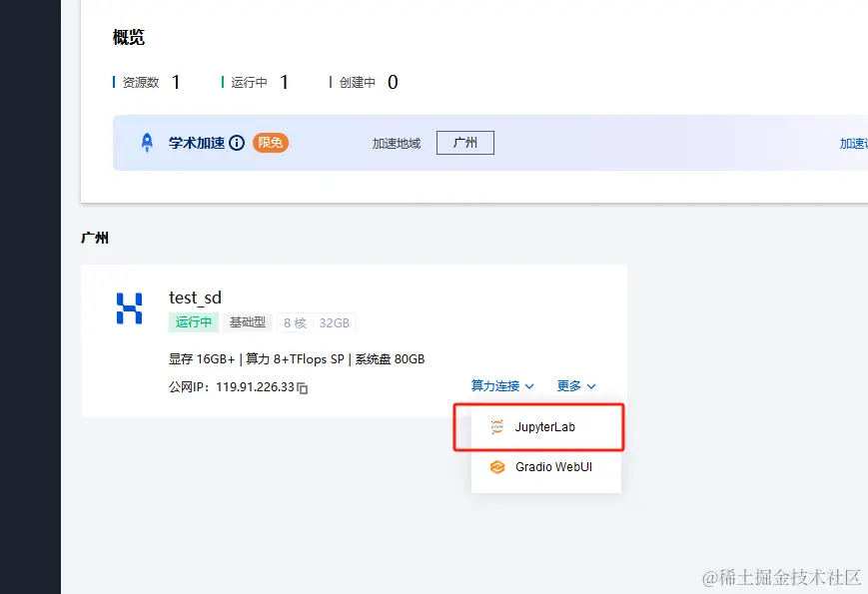Open the 加速设置 link on the right
The width and height of the screenshot is (868, 594).
point(855,142)
